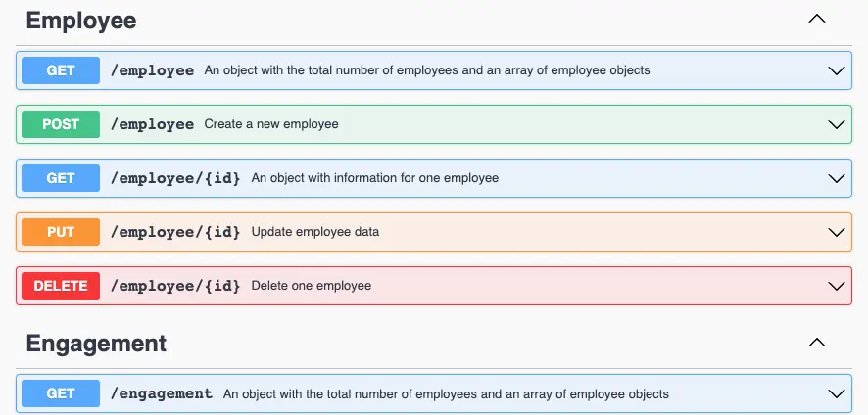Click the green POST method badge
Screen dimensions: 868x415
coord(61,124)
